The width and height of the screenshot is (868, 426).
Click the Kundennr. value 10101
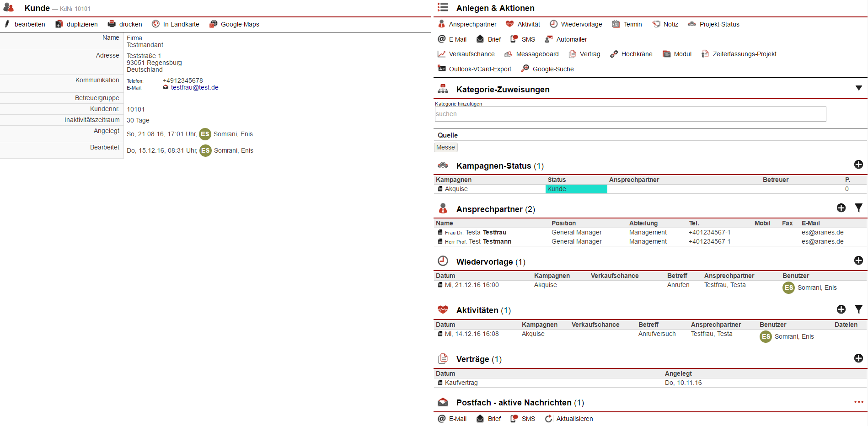point(136,109)
